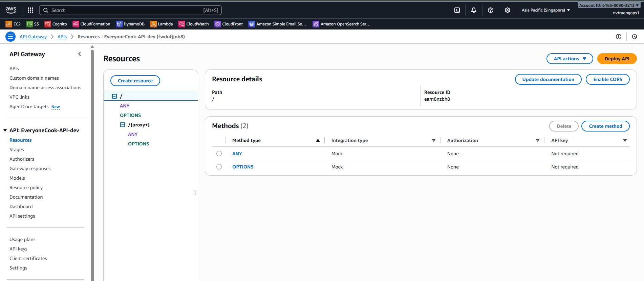Open Amazon OpenSearch Service shortcut
This screenshot has width=644, height=281.
pyautogui.click(x=342, y=24)
